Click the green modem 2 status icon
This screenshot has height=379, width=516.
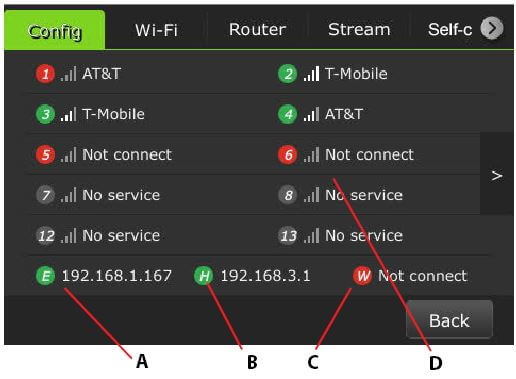(x=288, y=74)
